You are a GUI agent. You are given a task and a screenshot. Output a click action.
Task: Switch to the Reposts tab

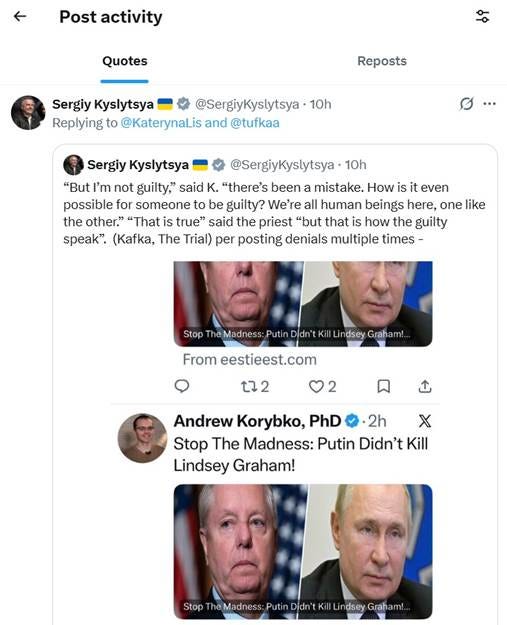[x=382, y=61]
